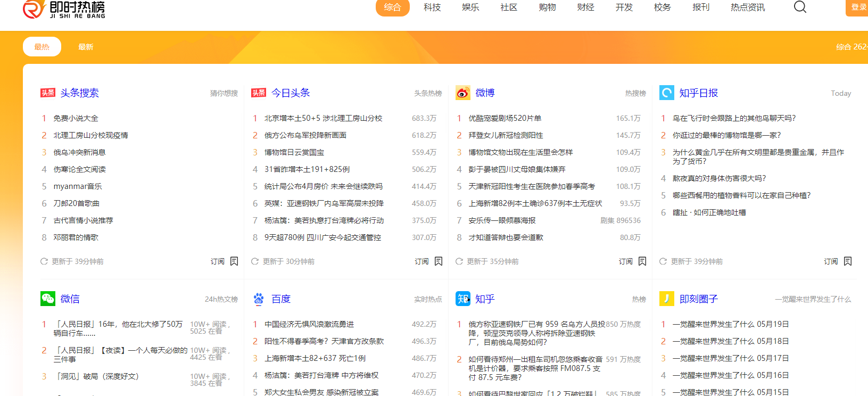
Task: Open 31省昨增本土191+825例 headline
Action: tap(307, 169)
